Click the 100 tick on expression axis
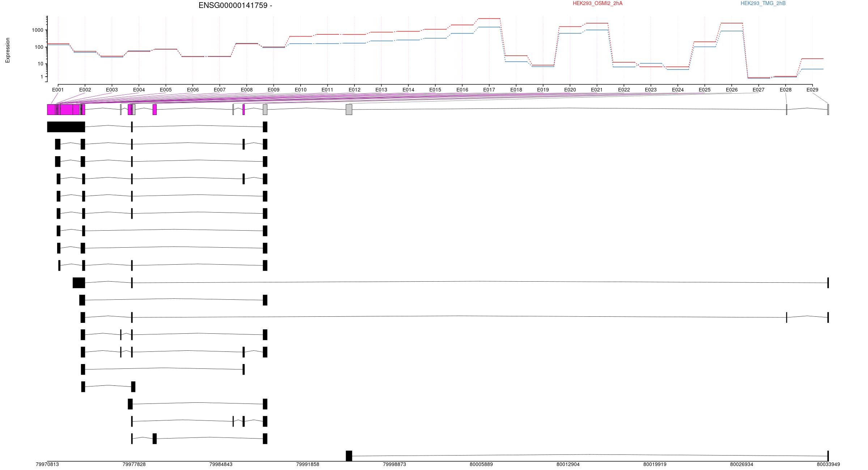The width and height of the screenshot is (868, 470). 39,47
